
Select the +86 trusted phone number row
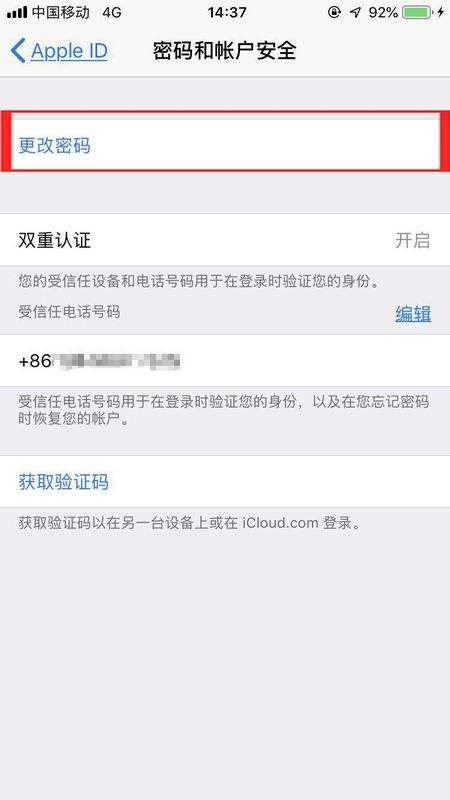pos(225,361)
